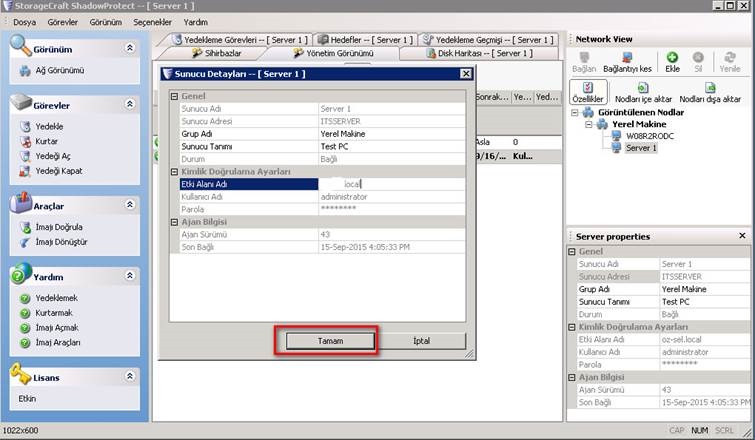The image size is (755, 440).
Task: Open the Yardım menu
Action: click(x=195, y=22)
